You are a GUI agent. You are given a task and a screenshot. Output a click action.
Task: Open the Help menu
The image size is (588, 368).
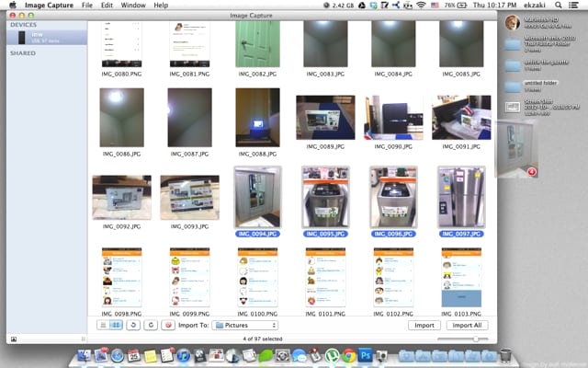(x=161, y=6)
